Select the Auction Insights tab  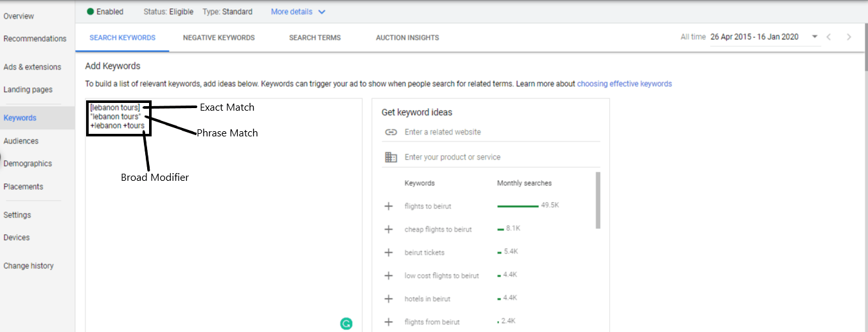tap(407, 38)
